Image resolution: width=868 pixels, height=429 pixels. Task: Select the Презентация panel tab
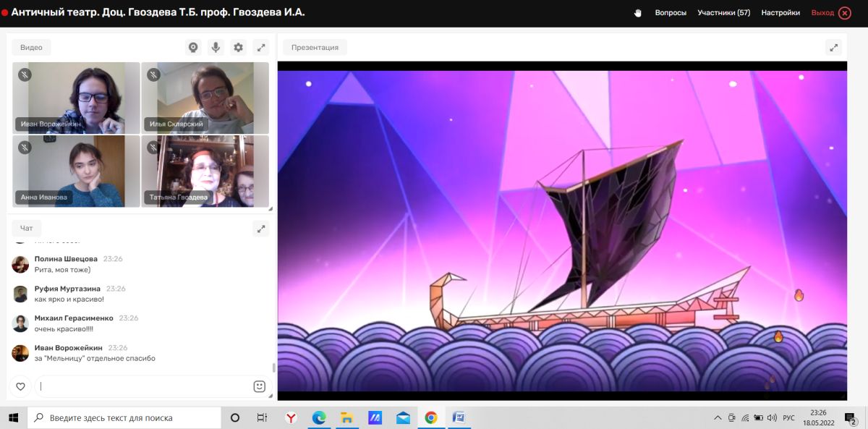pyautogui.click(x=315, y=48)
